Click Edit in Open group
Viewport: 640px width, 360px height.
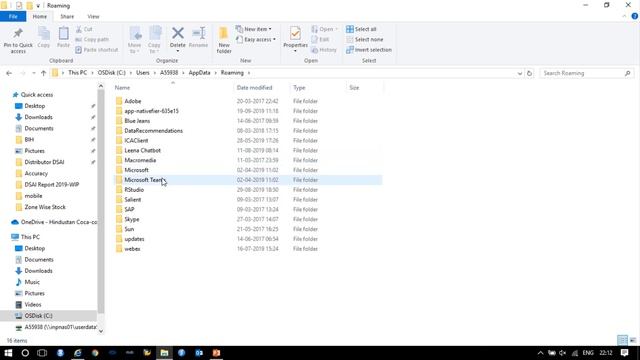point(320,40)
